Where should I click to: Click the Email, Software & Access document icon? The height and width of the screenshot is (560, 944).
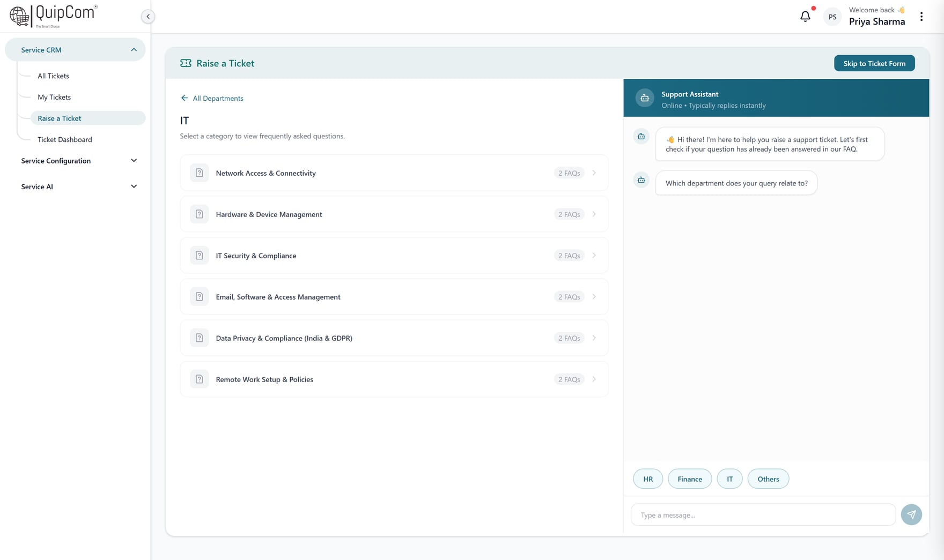click(200, 297)
